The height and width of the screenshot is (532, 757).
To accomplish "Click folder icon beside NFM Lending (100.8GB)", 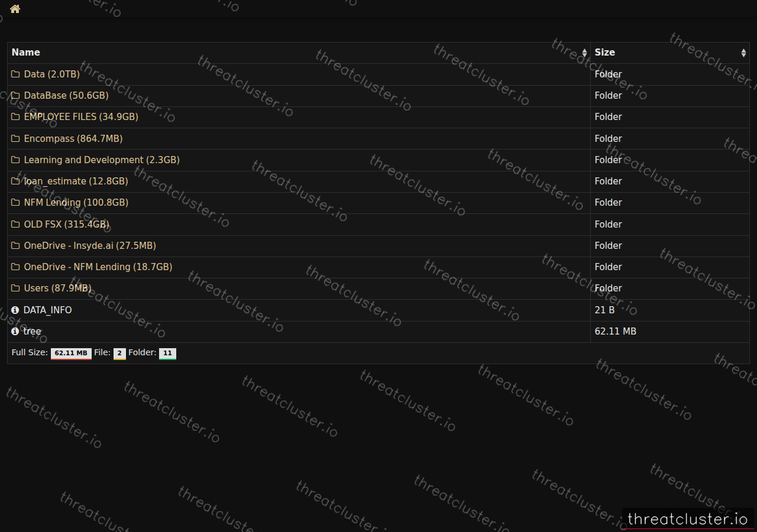I will (15, 203).
